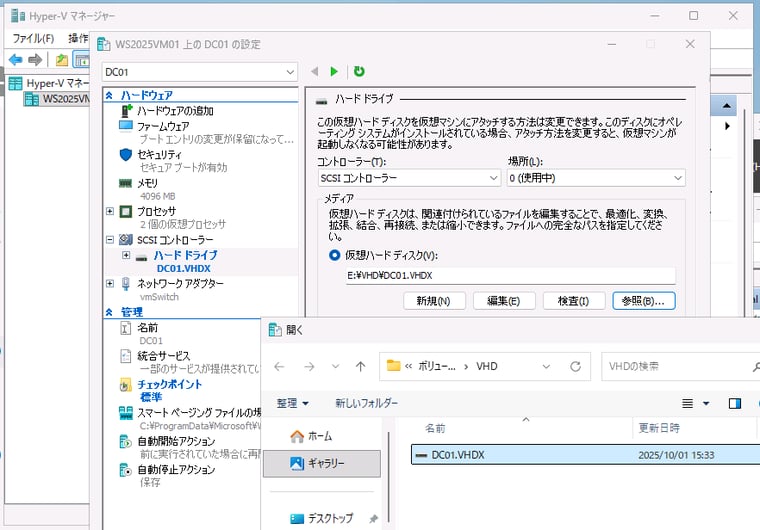Screen dimensions: 760x530
Task: Click the VHDの検索 search box
Action: 679,367
